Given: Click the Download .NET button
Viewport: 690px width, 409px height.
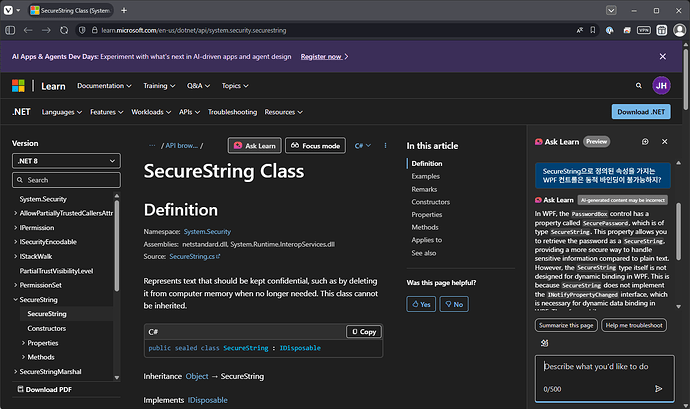Looking at the screenshot, I should pos(639,112).
